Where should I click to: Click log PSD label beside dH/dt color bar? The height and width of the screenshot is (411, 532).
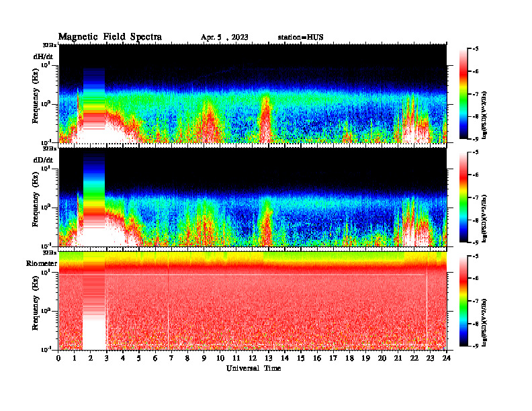pos(484,115)
